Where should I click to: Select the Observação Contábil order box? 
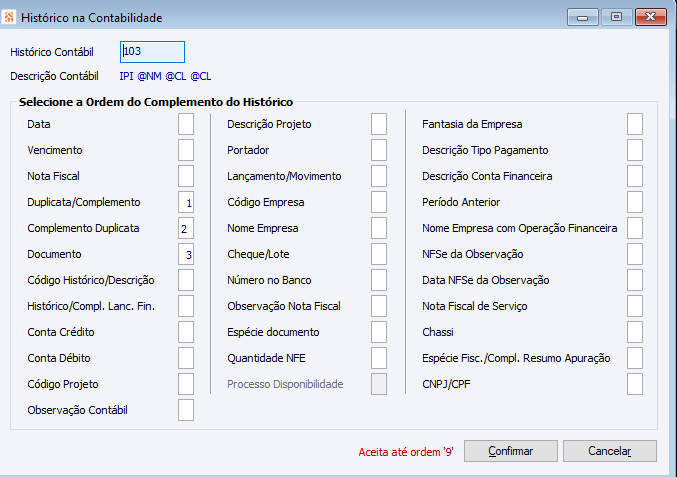(x=186, y=410)
